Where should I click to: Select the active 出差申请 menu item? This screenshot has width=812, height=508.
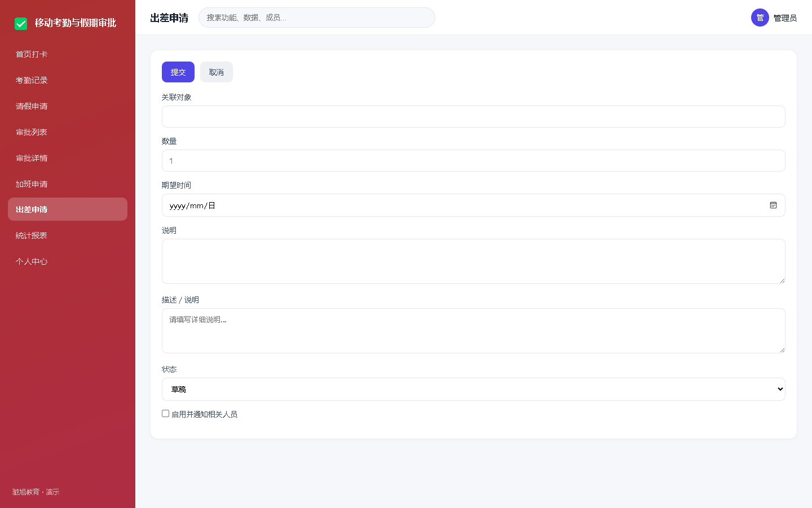68,209
